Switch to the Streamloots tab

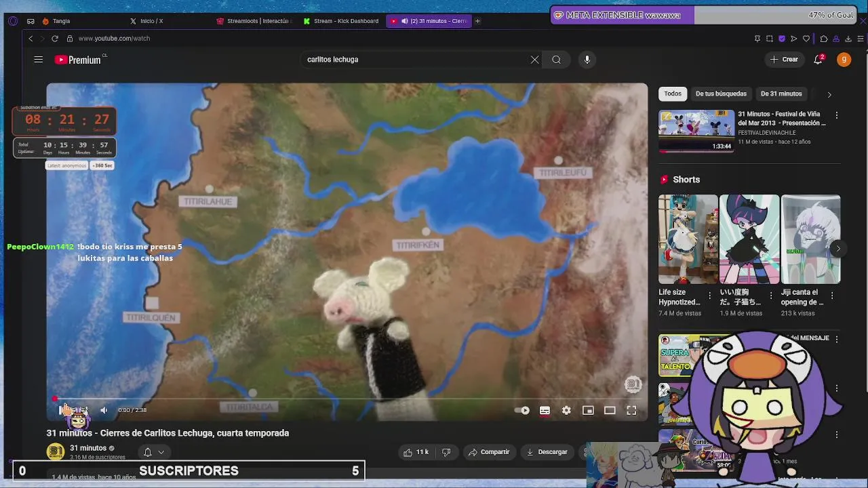[254, 21]
